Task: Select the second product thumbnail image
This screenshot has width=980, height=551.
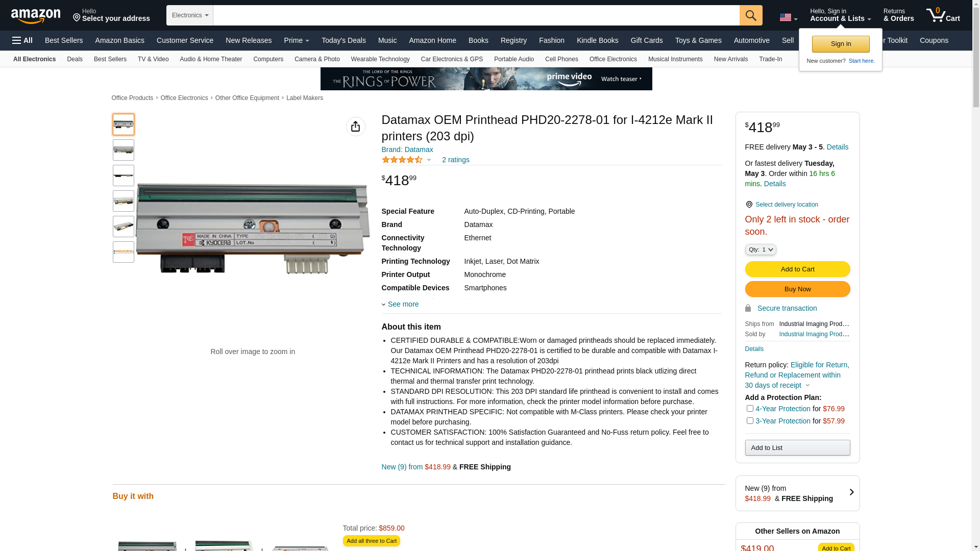Action: (x=124, y=150)
